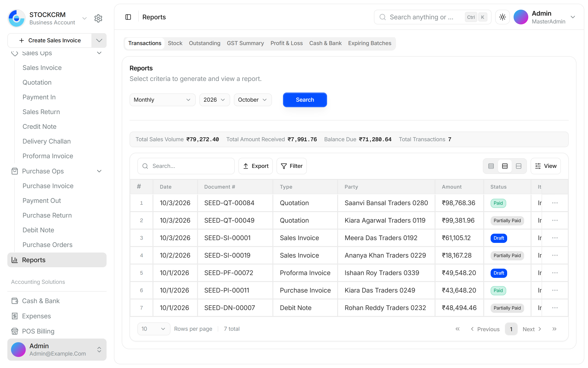Switch to the GST Summary tab
Viewport: 588px width, 368px height.
[x=245, y=43]
